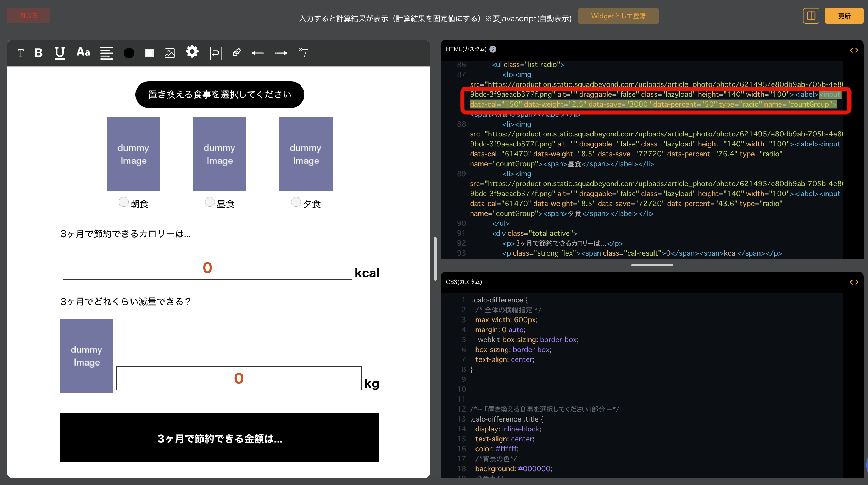The image size is (868, 485).
Task: Open the black text color swatch
Action: 129,53
